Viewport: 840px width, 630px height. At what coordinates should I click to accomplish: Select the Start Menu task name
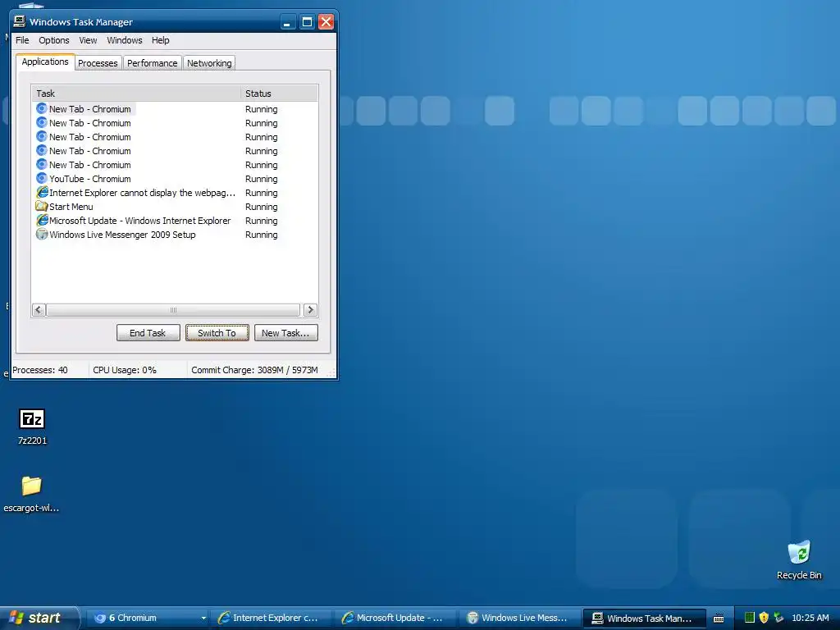click(x=71, y=206)
